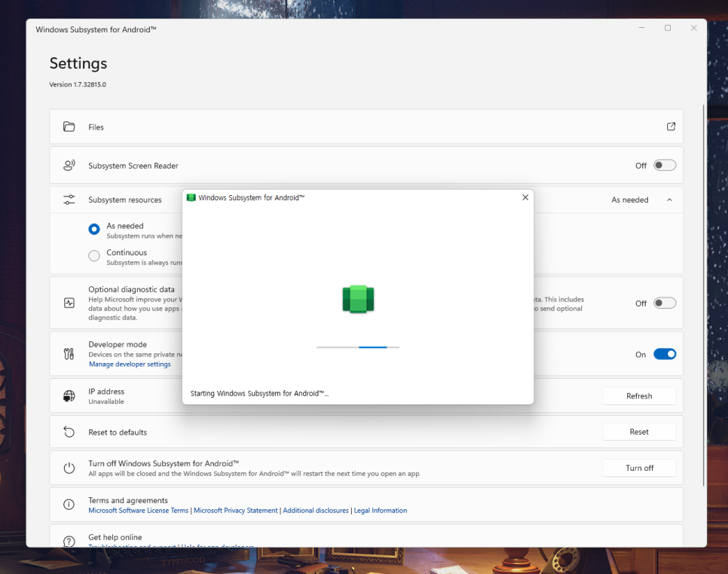Close the Starting subsystem dialog
The height and width of the screenshot is (574, 728).
tap(525, 197)
